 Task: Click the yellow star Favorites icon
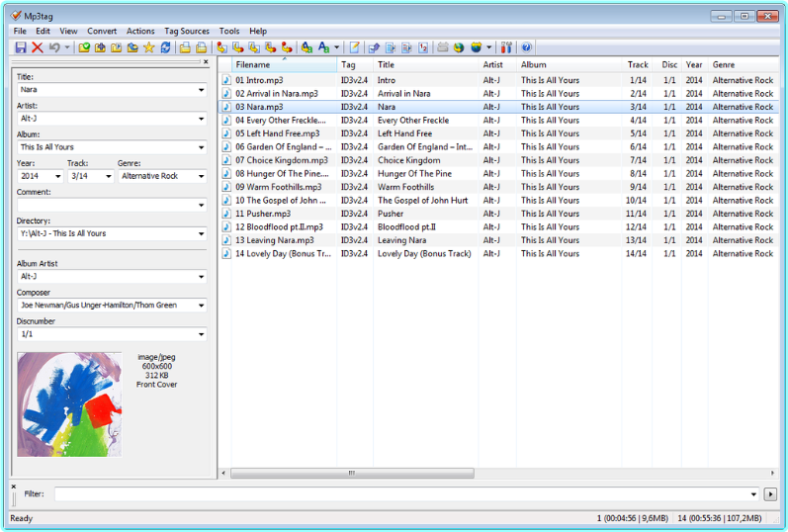click(x=148, y=47)
